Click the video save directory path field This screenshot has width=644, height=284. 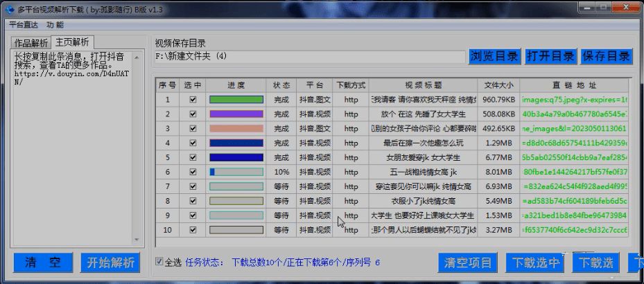[309, 56]
